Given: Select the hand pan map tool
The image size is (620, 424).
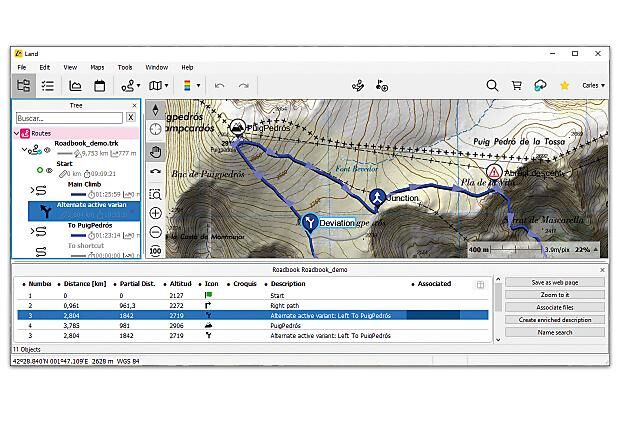Looking at the screenshot, I should tap(155, 152).
